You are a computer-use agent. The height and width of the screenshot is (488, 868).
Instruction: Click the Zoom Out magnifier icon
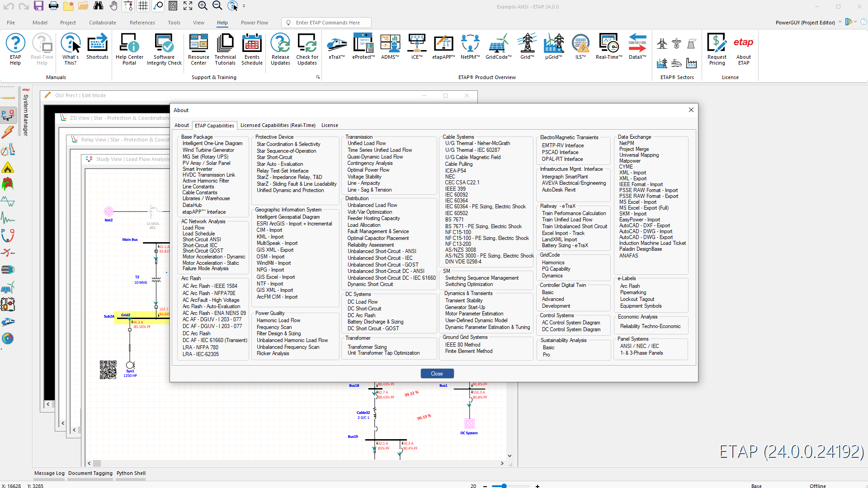pos(217,6)
